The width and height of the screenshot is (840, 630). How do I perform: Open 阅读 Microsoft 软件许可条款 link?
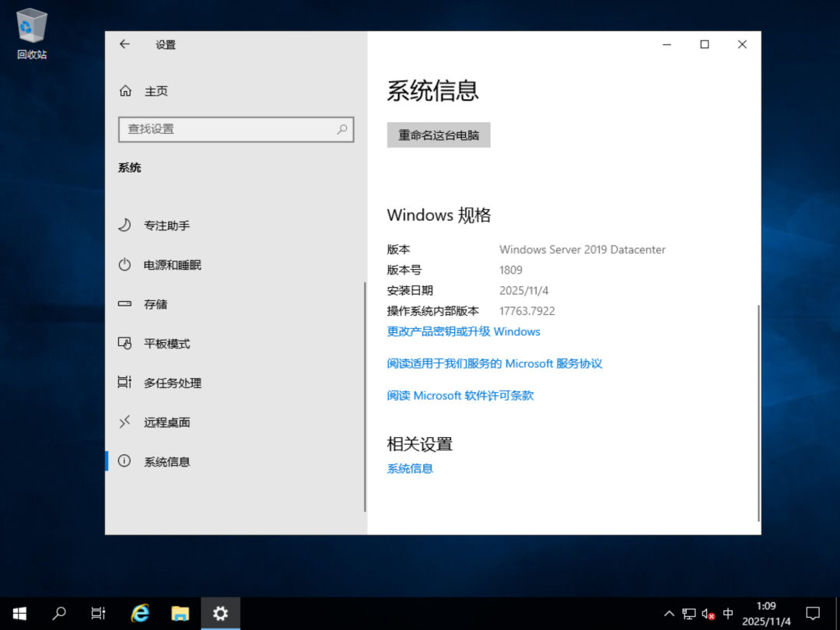(x=460, y=396)
